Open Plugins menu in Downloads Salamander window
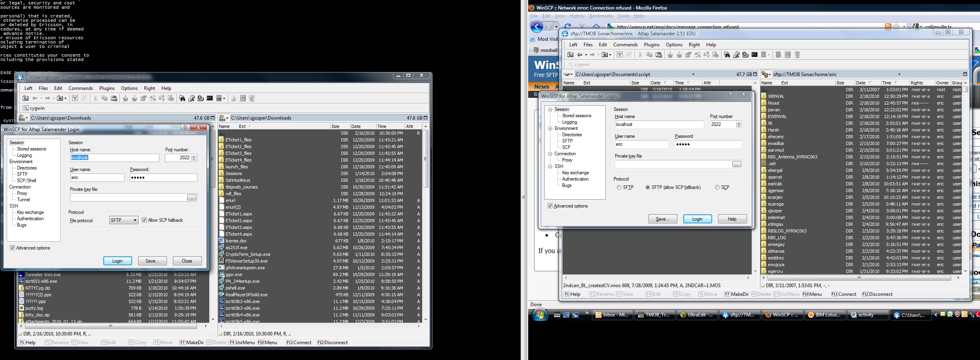The width and height of the screenshot is (980, 360). 107,88
